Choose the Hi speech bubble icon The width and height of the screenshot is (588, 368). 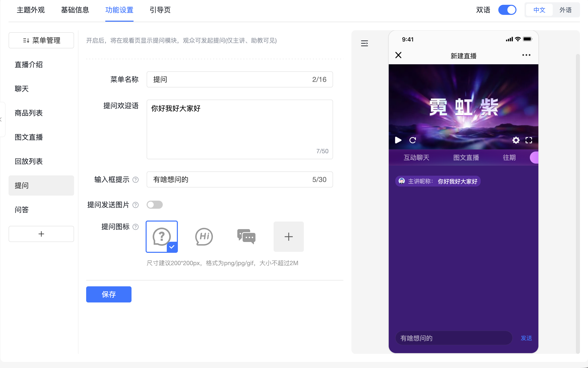(204, 237)
